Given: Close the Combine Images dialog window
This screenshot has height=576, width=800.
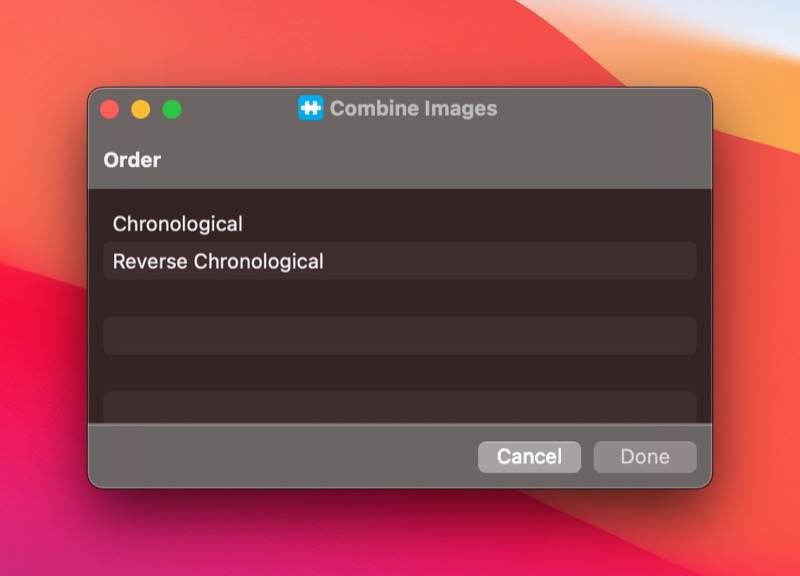Looking at the screenshot, I should pos(110,109).
